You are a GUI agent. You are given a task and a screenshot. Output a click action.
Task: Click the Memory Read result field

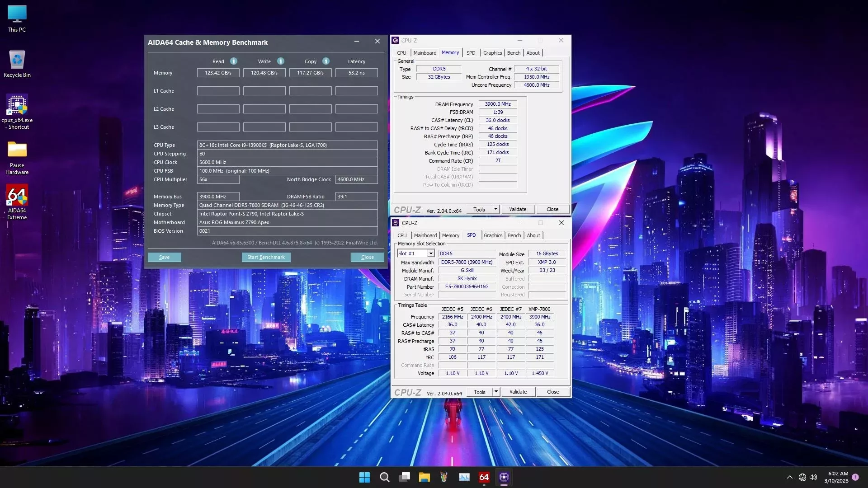[x=218, y=73]
